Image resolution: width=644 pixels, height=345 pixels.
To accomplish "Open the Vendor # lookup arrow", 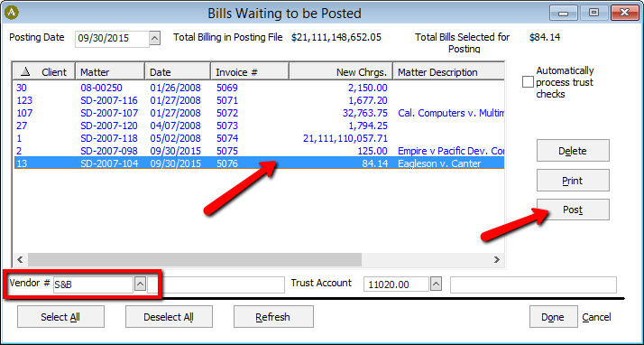I will click(x=140, y=284).
